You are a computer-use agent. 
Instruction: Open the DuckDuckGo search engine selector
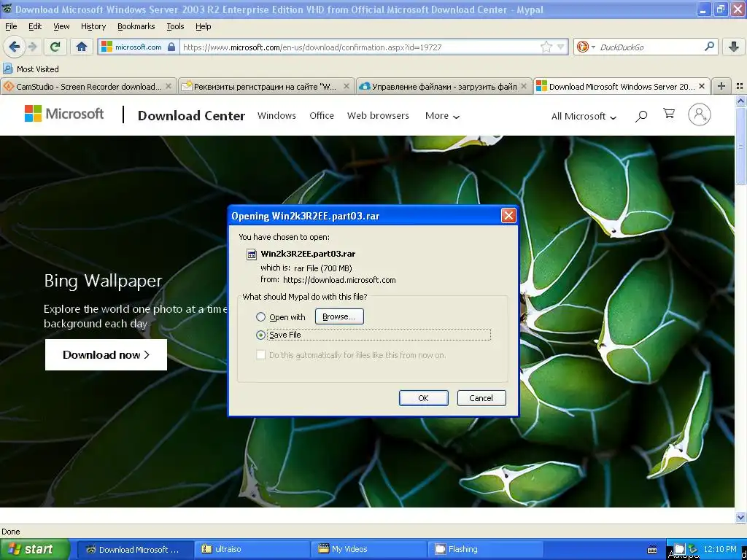586,47
